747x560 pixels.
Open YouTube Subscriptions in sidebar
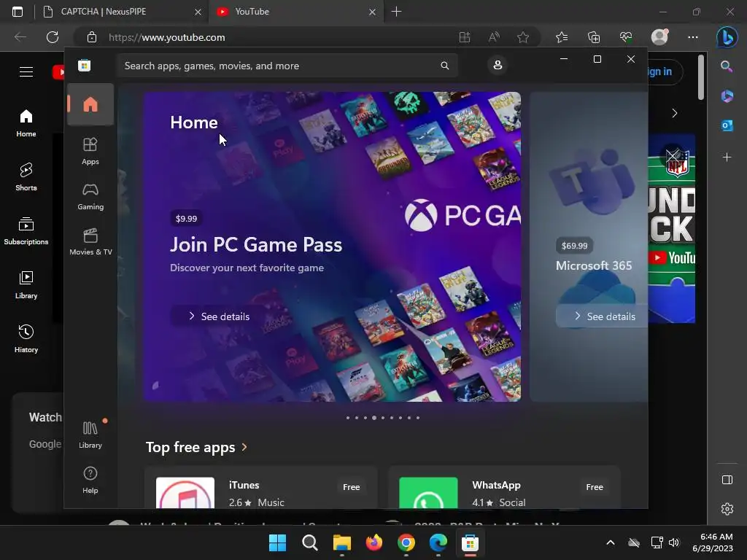tap(26, 230)
